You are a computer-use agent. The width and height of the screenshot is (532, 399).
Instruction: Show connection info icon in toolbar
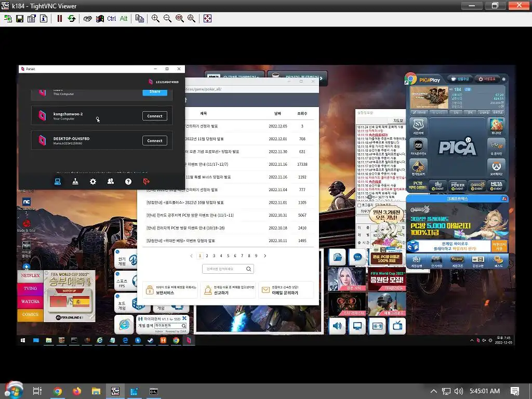tap(44, 19)
